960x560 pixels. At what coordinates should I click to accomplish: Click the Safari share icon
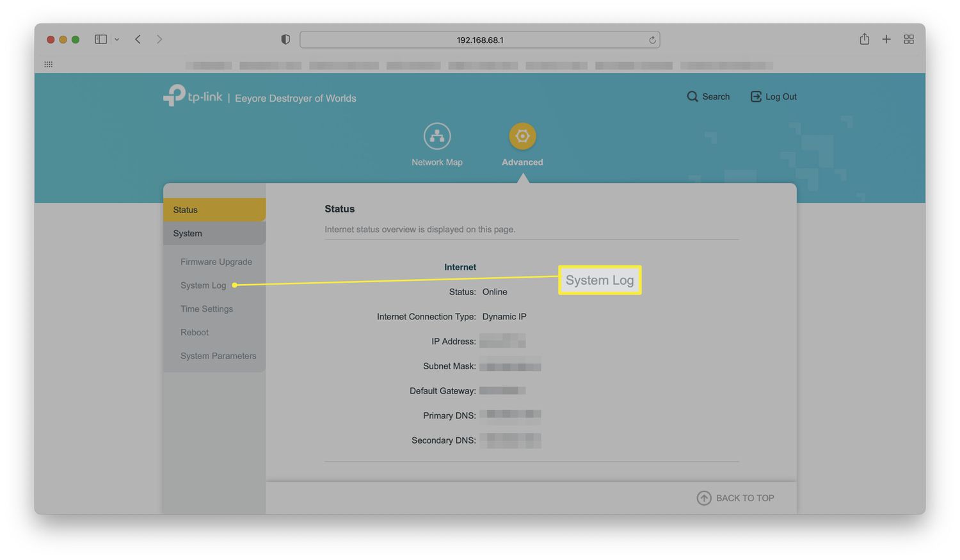coord(864,39)
